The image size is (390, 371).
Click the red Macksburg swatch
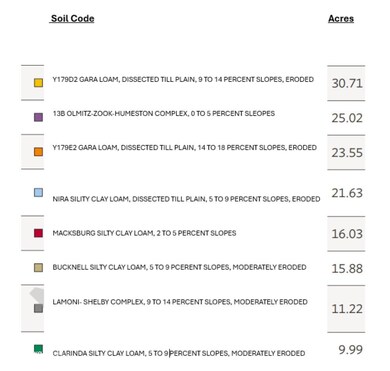tap(39, 233)
